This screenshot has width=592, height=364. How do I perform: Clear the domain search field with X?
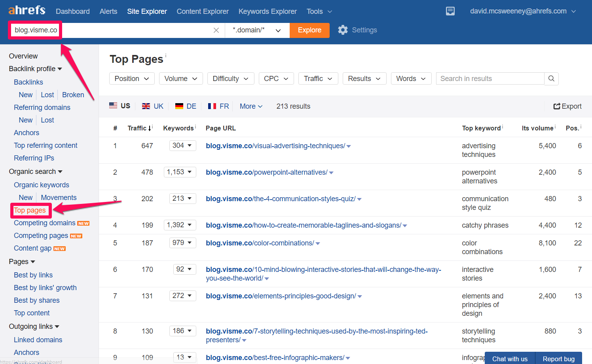(216, 30)
